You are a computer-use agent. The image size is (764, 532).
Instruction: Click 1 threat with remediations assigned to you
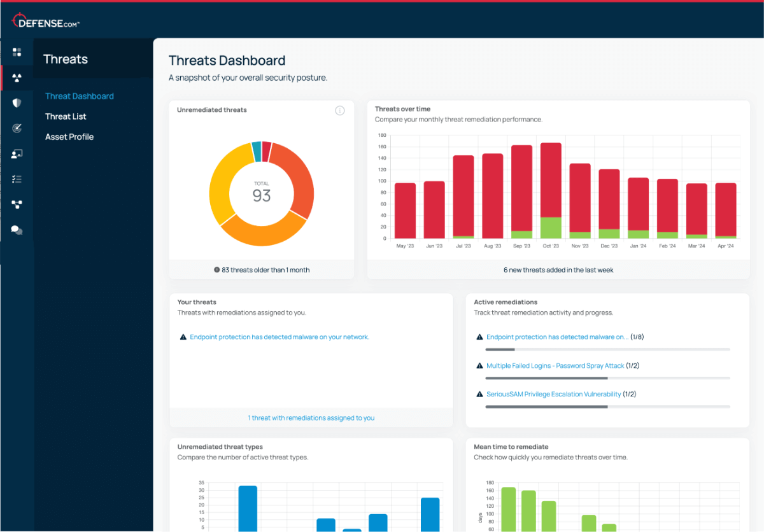pos(311,418)
